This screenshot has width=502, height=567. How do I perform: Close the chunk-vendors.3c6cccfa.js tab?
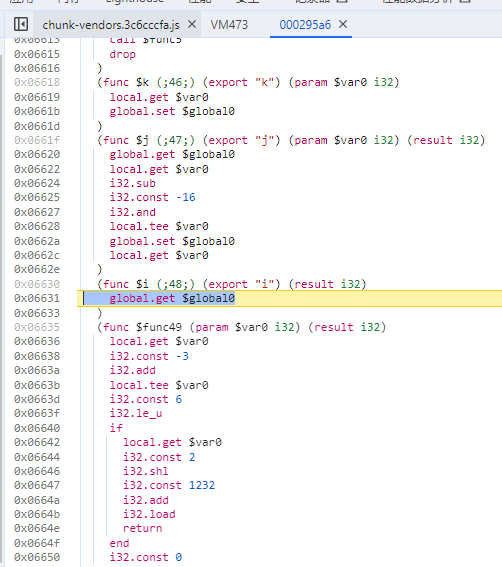tap(192, 25)
